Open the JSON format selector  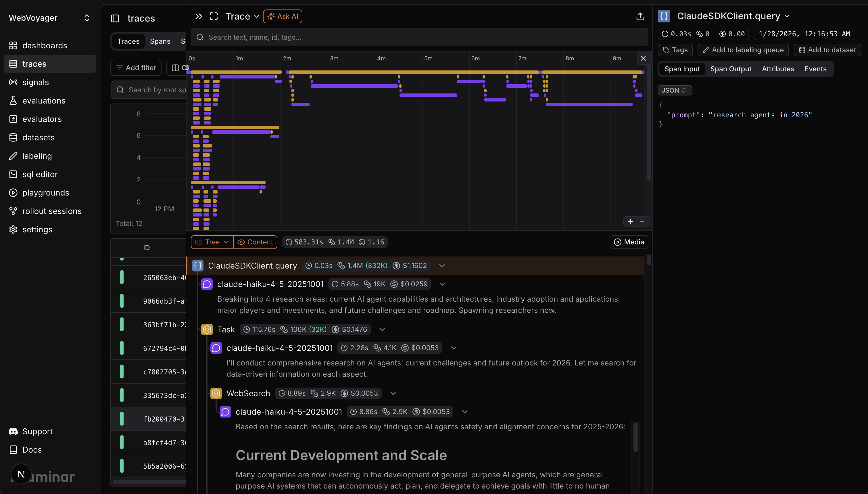(x=674, y=90)
